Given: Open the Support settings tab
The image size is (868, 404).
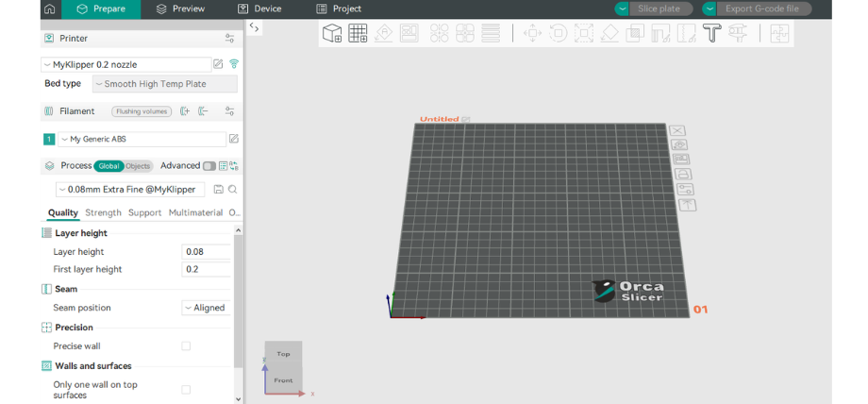Looking at the screenshot, I should 145,212.
